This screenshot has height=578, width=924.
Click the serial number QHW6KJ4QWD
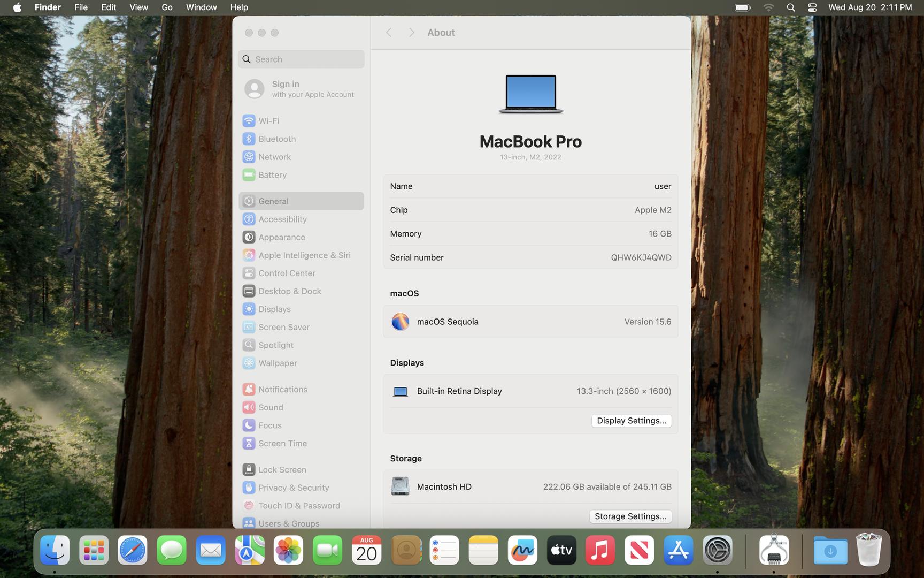641,257
